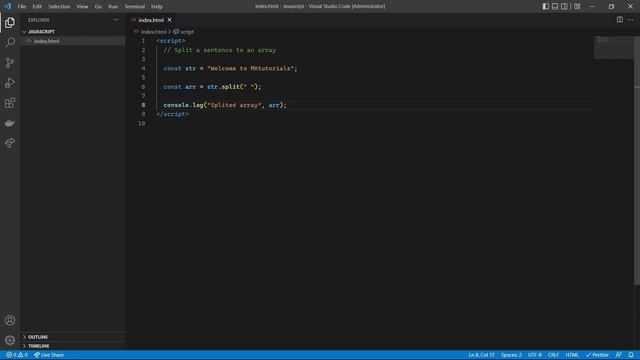Click the str.split code line
This screenshot has height=360, width=640.
[x=212, y=87]
